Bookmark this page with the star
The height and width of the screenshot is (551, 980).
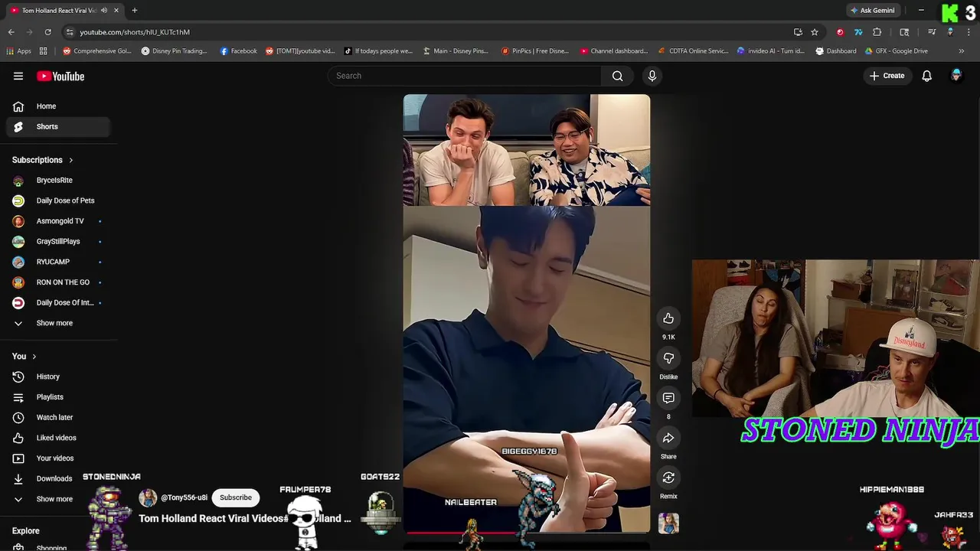click(x=815, y=32)
